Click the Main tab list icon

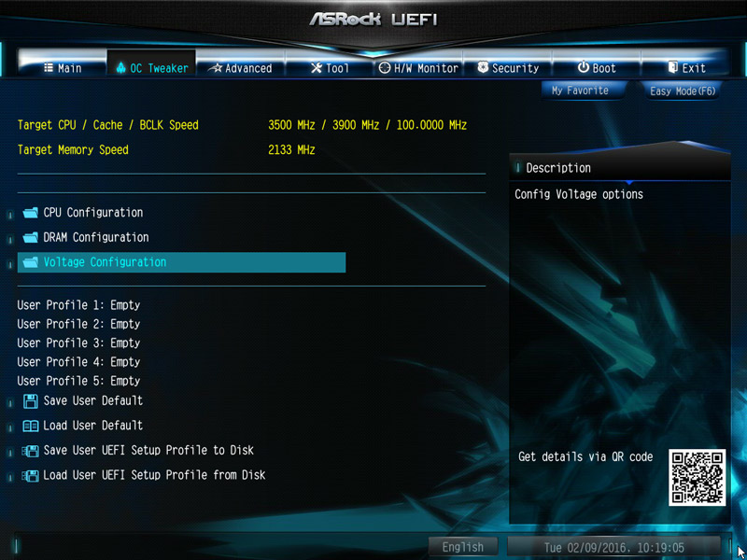click(49, 67)
